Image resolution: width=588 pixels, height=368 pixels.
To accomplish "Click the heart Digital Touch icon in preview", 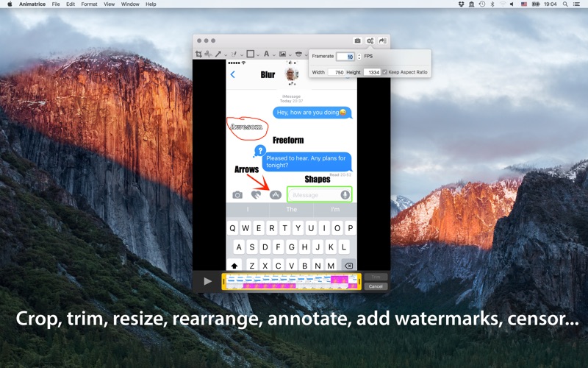I will point(256,194).
